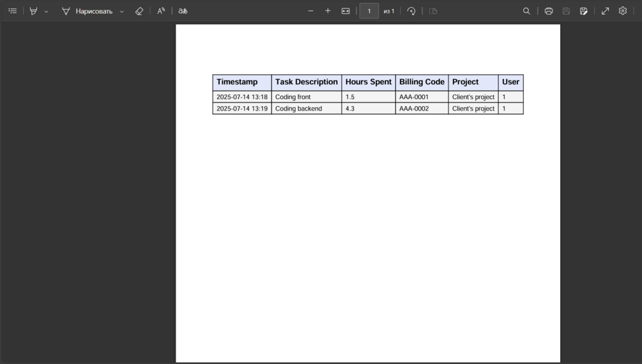
Task: Click User value in AAA-0001 row
Action: tap(510, 97)
